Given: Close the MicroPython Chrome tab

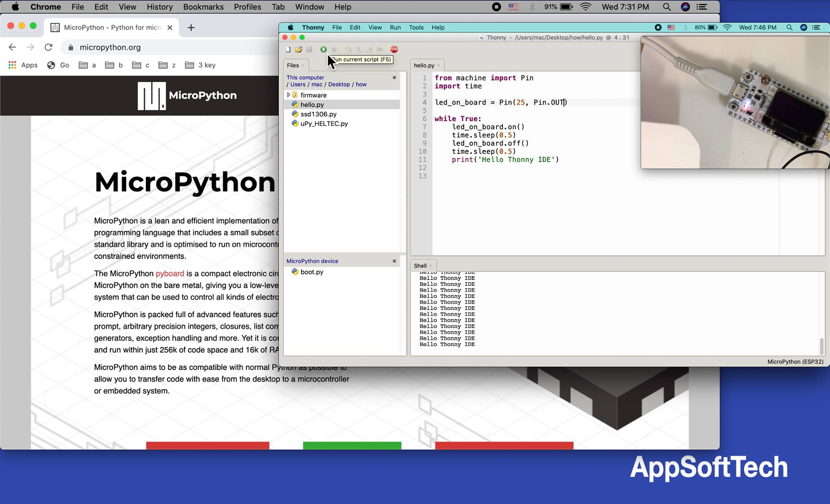Looking at the screenshot, I should [170, 28].
